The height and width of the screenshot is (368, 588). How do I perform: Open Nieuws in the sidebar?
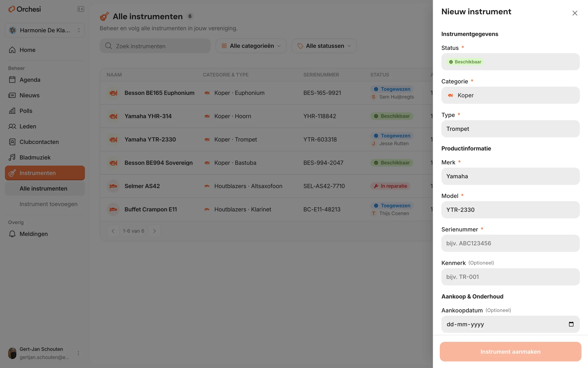(x=45, y=95)
